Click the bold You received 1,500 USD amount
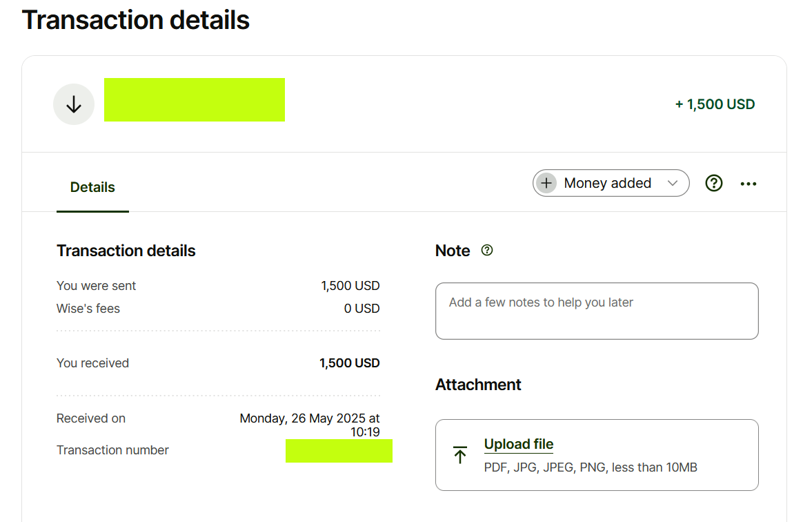Viewport: 812px width, 522px height. pos(349,363)
